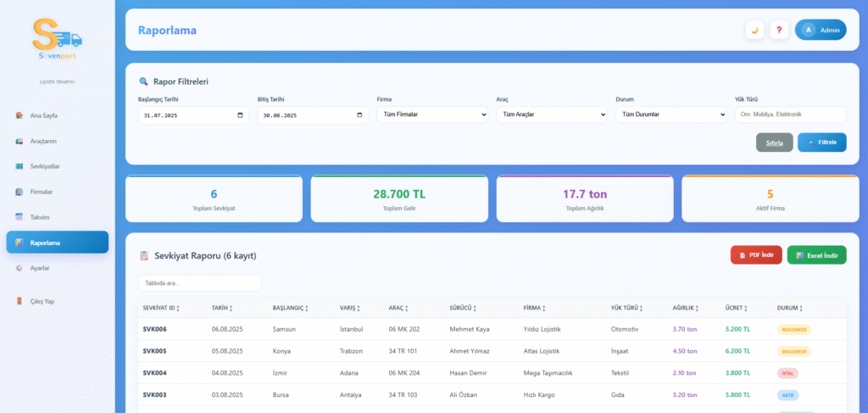Viewport: 868px width, 413px height.
Task: Sort the table by the Tarih column
Action: click(223, 308)
